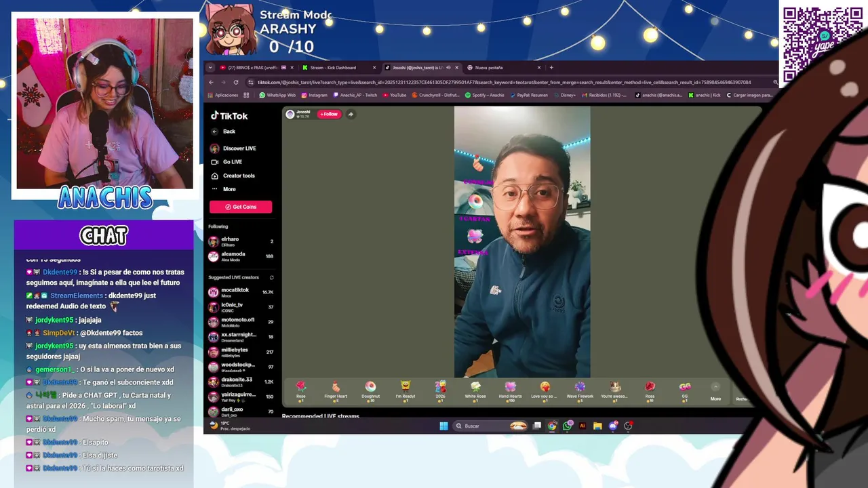
Task: Open the Instagram bookmark
Action: [314, 95]
